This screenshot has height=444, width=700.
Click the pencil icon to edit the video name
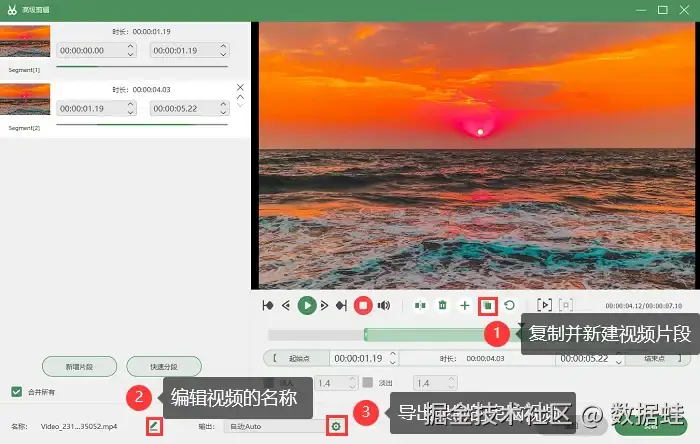[x=154, y=427]
